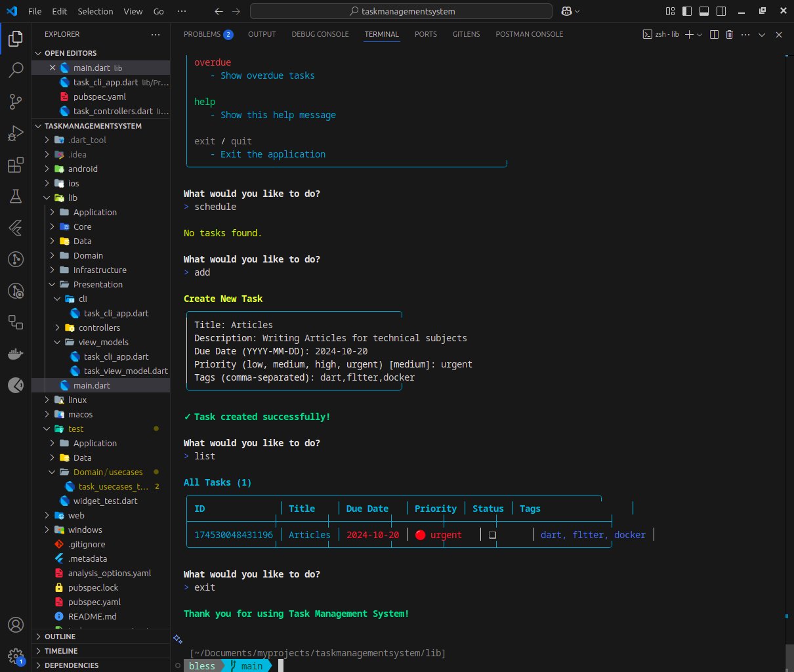Viewport: 794px width, 672px height.
Task: Toggle the primary side bar visibility
Action: click(686, 11)
